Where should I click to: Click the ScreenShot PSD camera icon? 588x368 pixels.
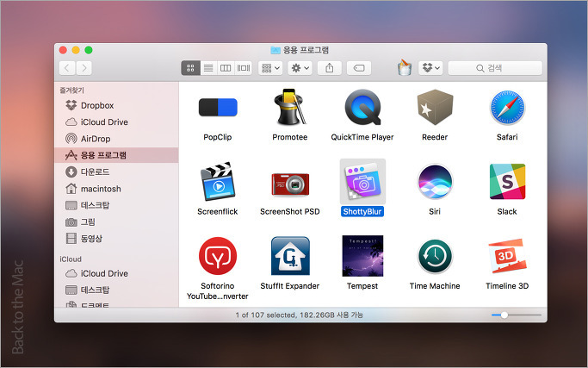click(290, 184)
